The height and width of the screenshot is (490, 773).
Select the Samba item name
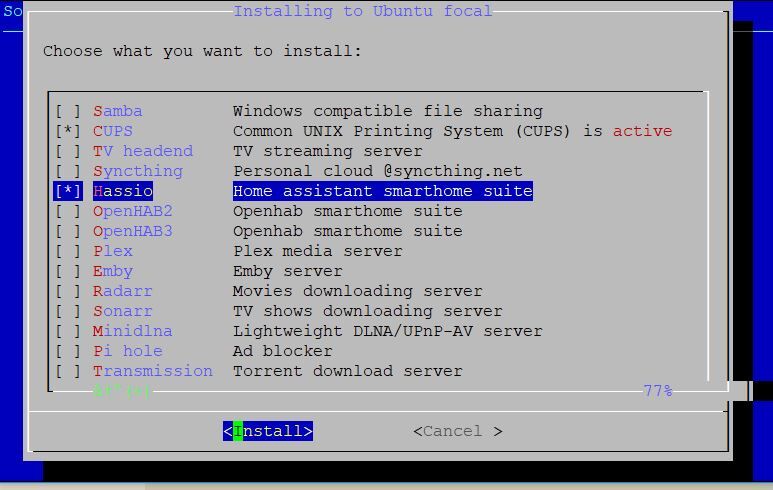point(118,111)
